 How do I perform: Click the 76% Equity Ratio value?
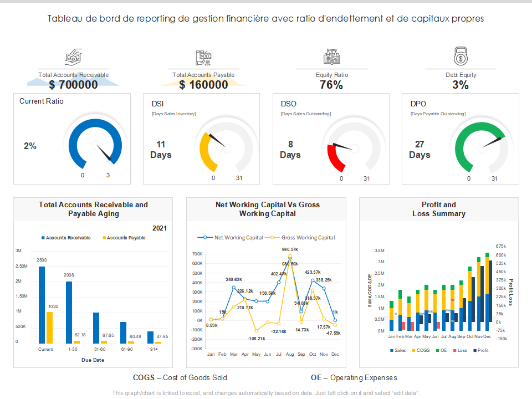pyautogui.click(x=331, y=85)
